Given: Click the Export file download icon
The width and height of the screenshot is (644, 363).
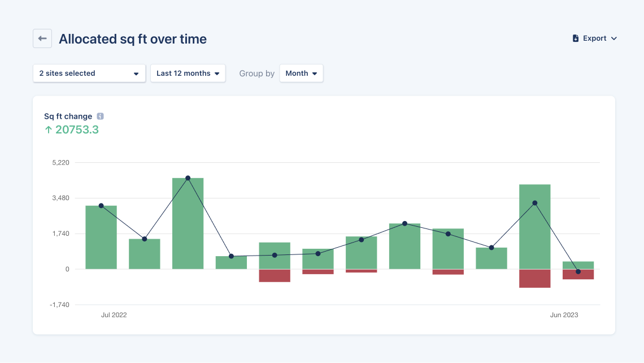Looking at the screenshot, I should pos(576,38).
